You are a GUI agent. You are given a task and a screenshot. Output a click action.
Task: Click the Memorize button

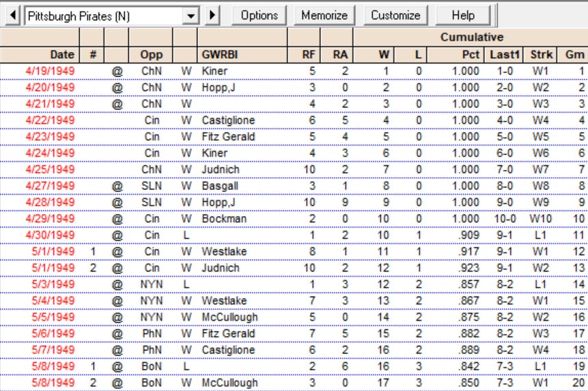click(324, 16)
